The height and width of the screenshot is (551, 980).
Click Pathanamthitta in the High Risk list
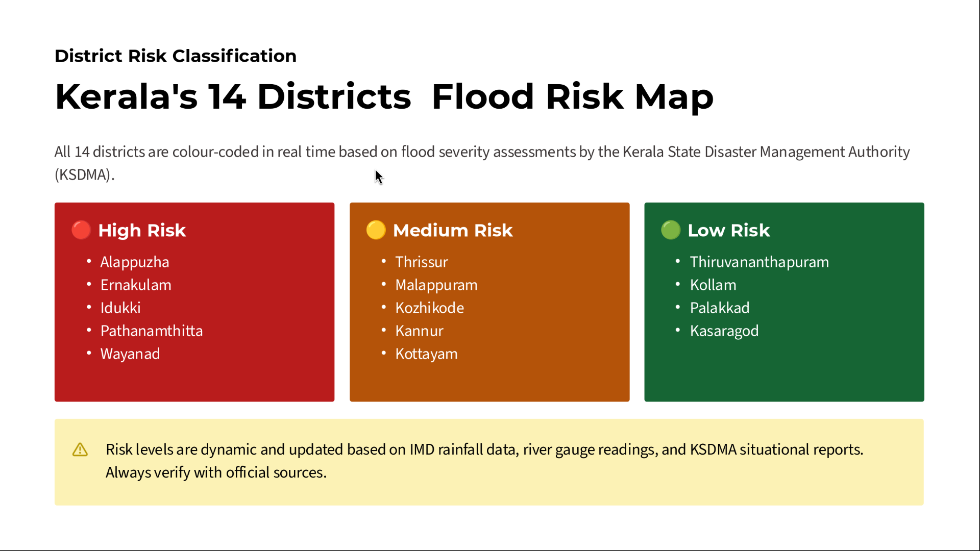(152, 331)
